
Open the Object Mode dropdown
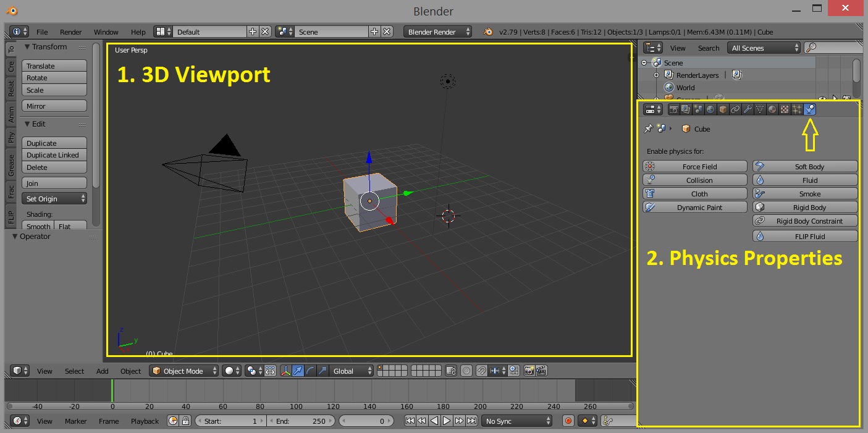click(184, 371)
